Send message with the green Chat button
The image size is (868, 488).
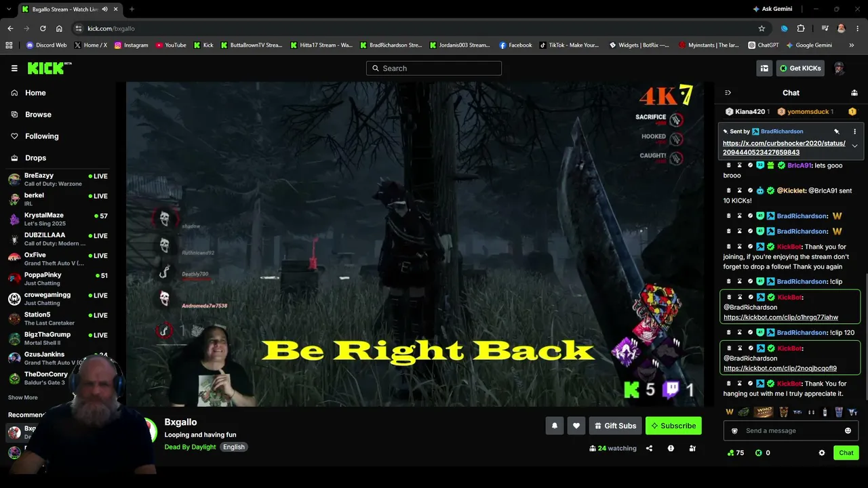pyautogui.click(x=846, y=453)
